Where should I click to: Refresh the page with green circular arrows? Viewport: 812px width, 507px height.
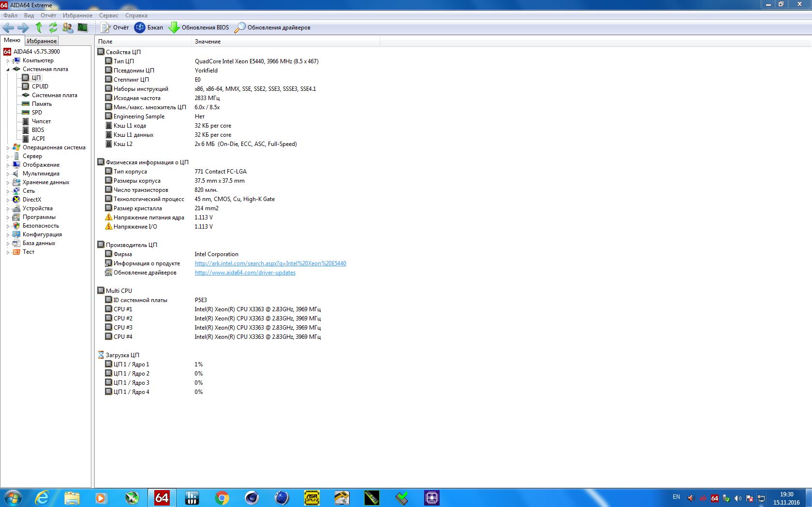point(53,28)
